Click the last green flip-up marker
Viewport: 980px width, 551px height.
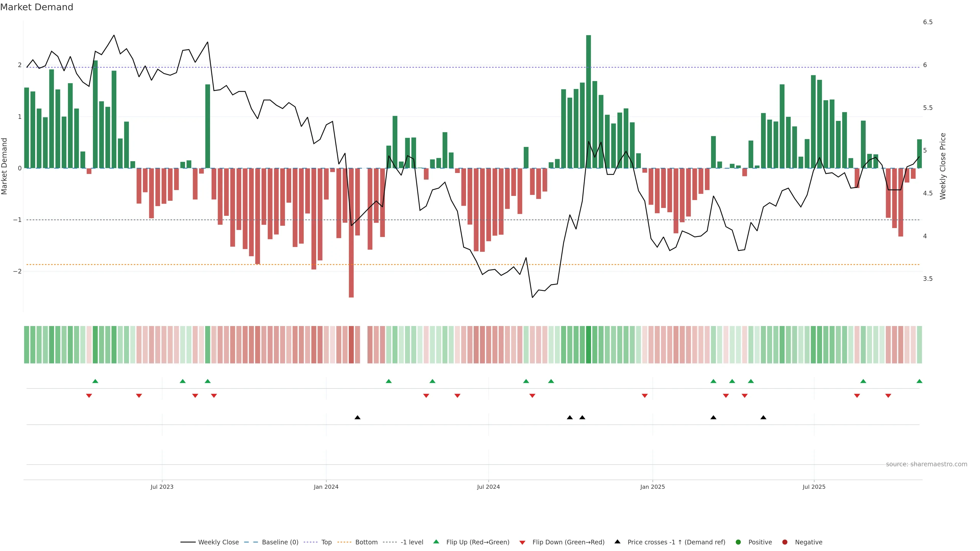[920, 381]
